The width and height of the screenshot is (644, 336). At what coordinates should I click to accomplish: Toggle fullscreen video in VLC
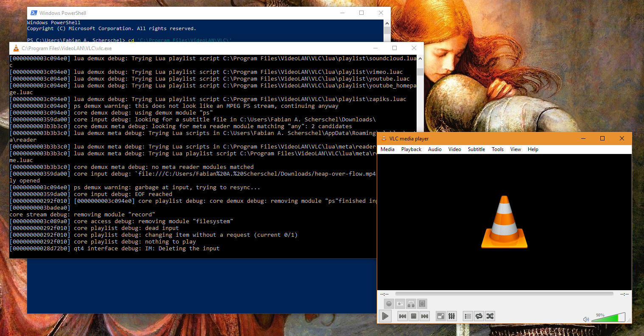tap(441, 316)
